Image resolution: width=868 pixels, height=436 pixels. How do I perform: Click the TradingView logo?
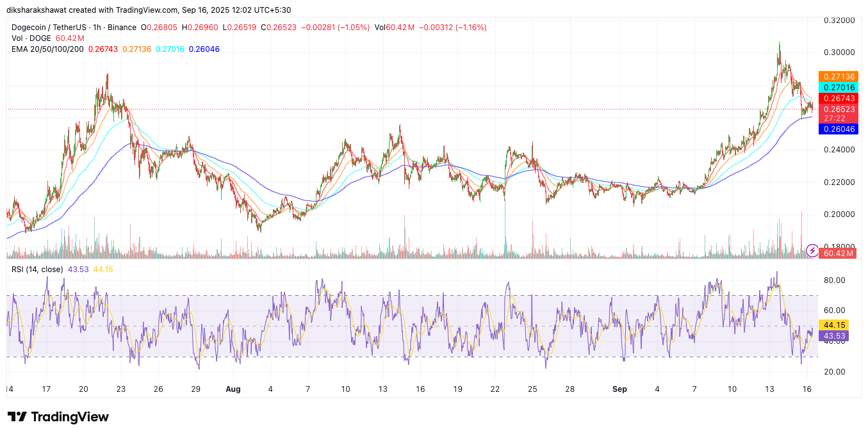tap(58, 417)
